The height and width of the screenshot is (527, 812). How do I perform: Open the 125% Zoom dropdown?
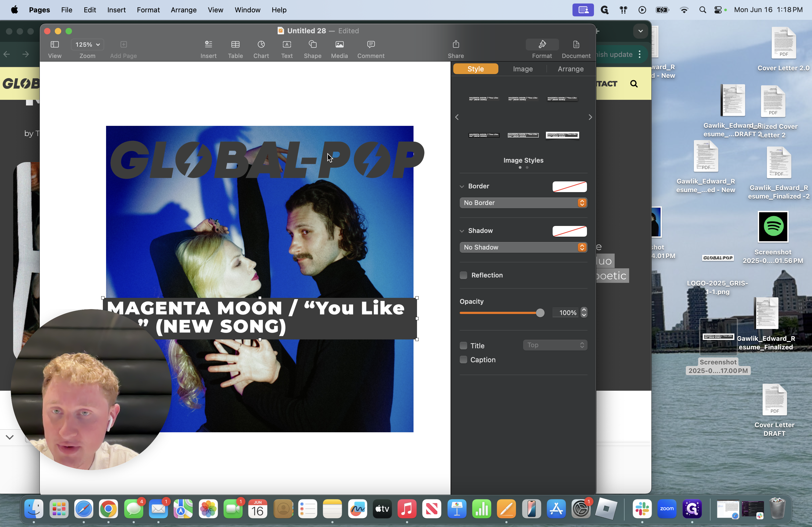87,45
